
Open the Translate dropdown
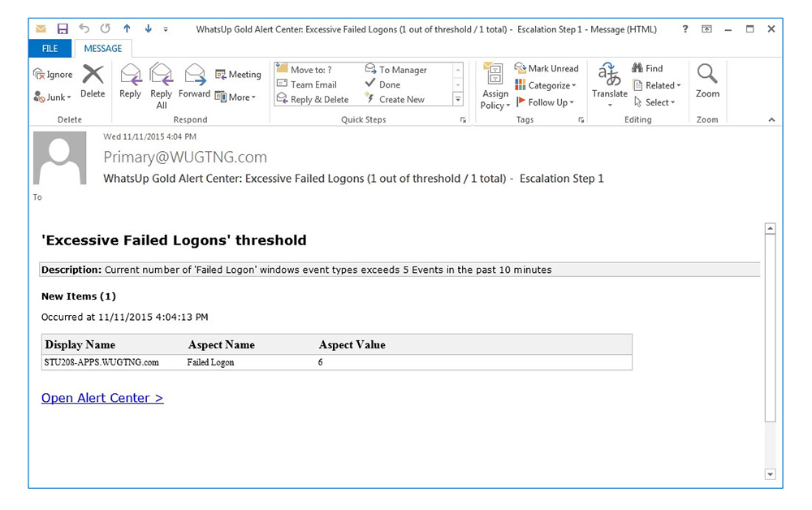pos(610,85)
